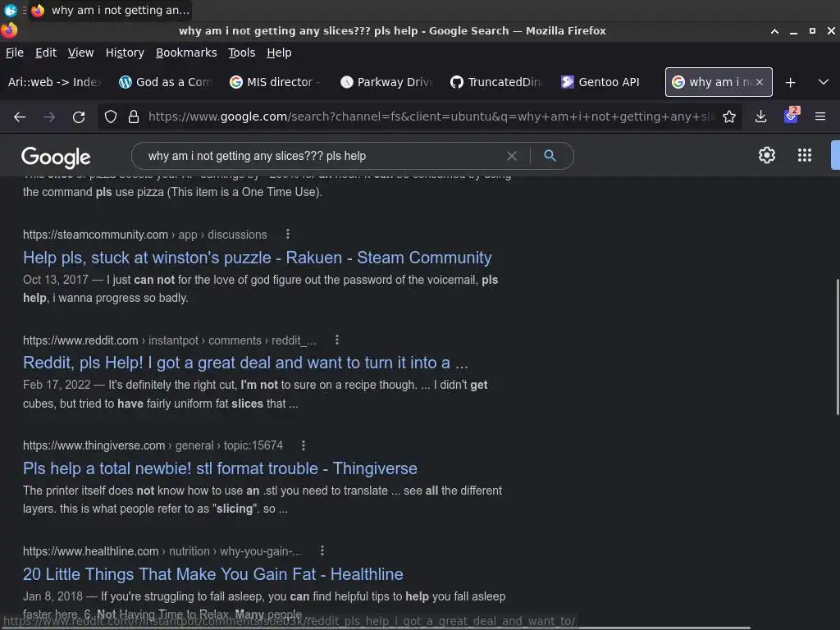Select the 'why am i not getting an...' taskbar window entry
Viewport: 840px width, 630px height.
click(111, 10)
